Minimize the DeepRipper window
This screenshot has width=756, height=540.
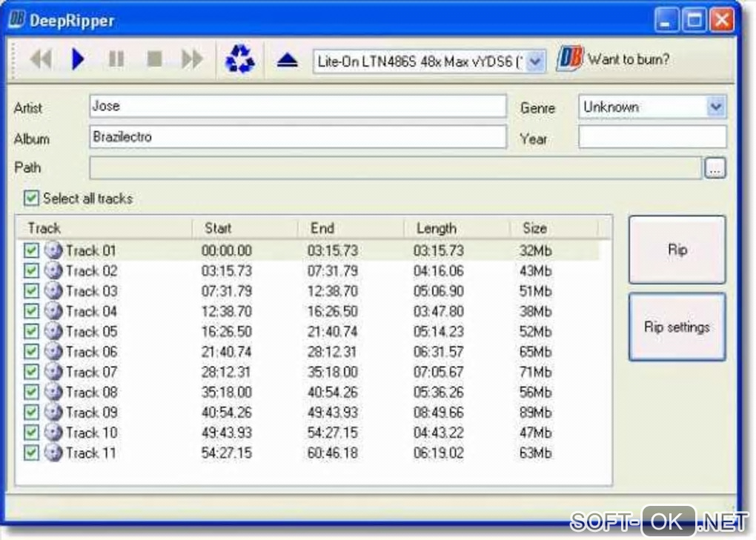(666, 20)
